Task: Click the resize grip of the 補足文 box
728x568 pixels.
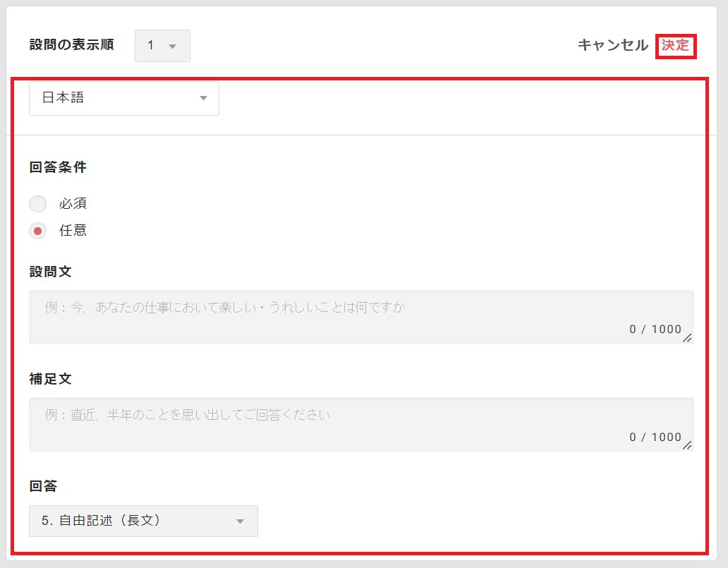Action: pos(687,446)
